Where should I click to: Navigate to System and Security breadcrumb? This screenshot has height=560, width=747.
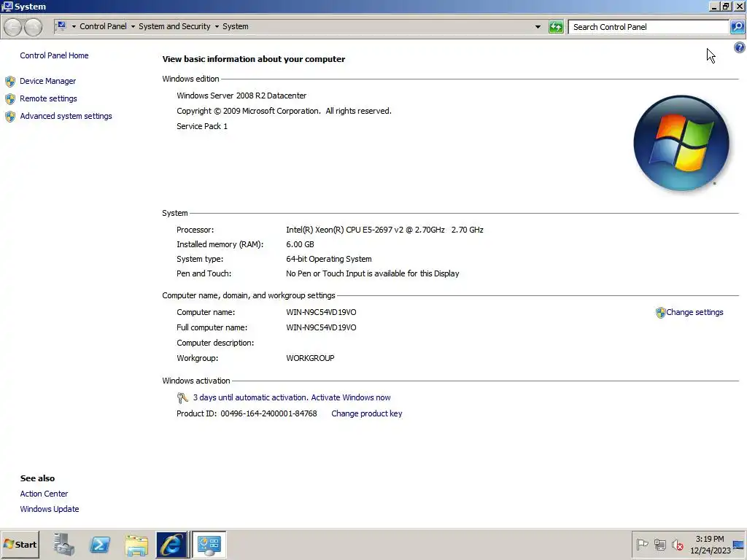click(x=174, y=27)
